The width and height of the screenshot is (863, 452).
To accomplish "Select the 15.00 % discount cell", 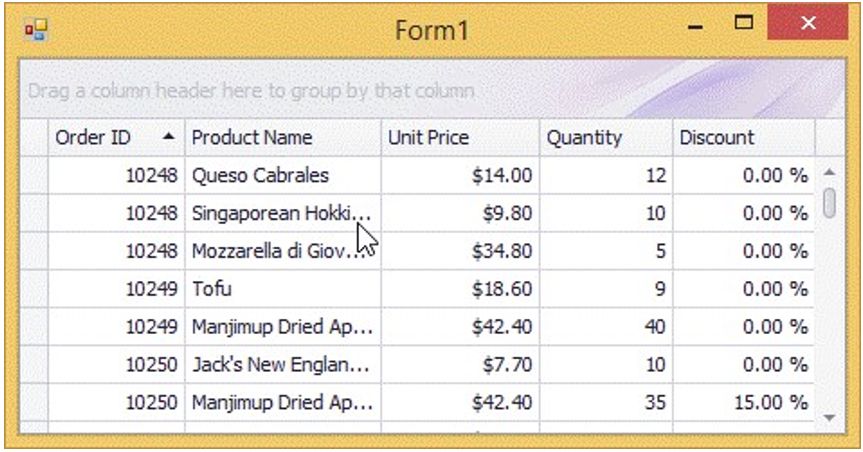I will (x=743, y=404).
